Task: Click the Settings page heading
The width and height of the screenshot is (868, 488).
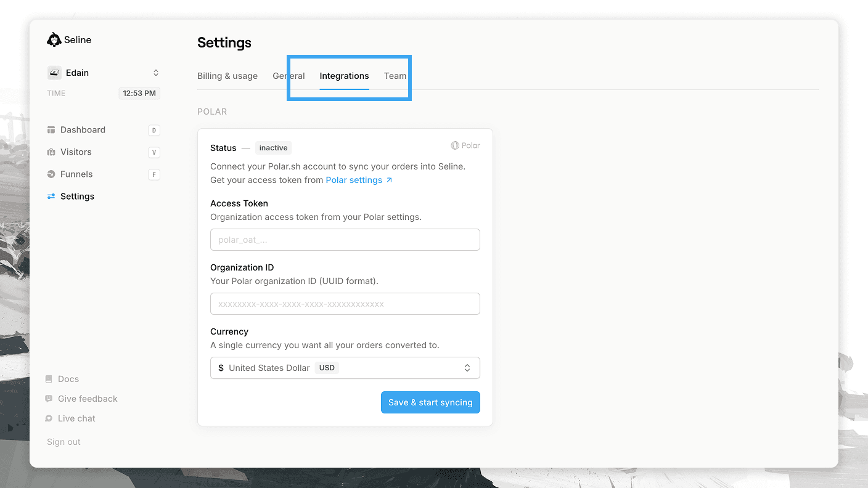Action: pos(224,43)
